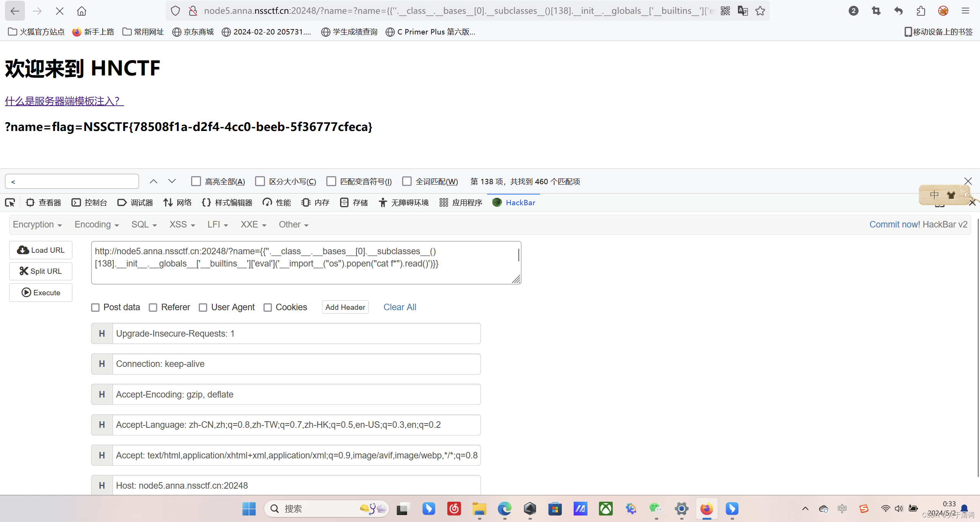Switch to the 控制台 console tab
Screen dimensions: 980x522
click(90, 203)
